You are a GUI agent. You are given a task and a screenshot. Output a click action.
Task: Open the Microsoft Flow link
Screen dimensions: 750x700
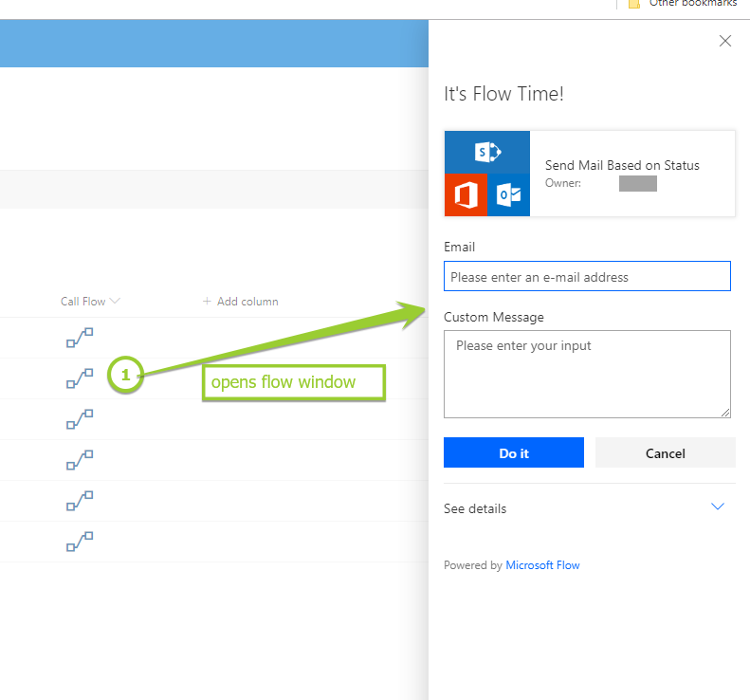point(542,565)
